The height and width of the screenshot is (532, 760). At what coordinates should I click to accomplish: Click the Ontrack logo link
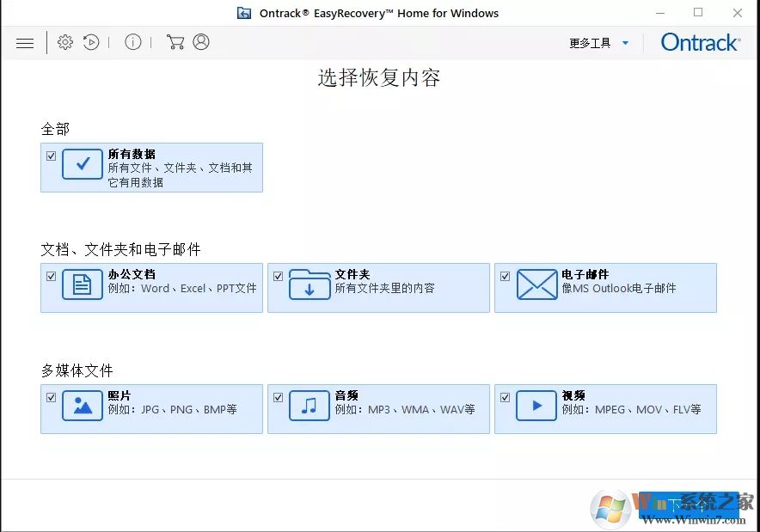699,42
